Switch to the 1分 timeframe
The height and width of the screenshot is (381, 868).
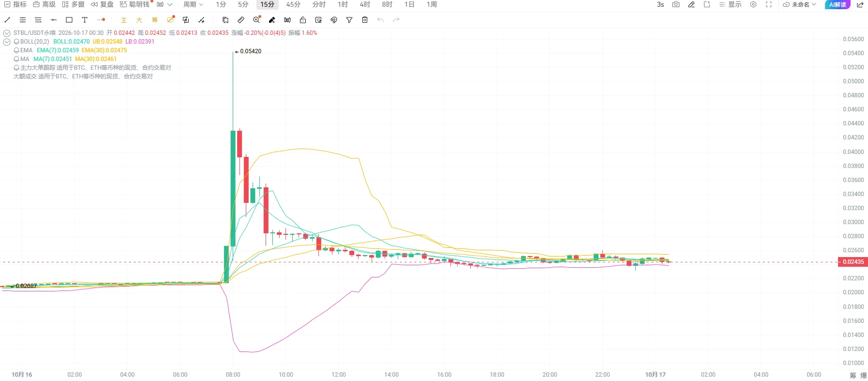point(221,4)
